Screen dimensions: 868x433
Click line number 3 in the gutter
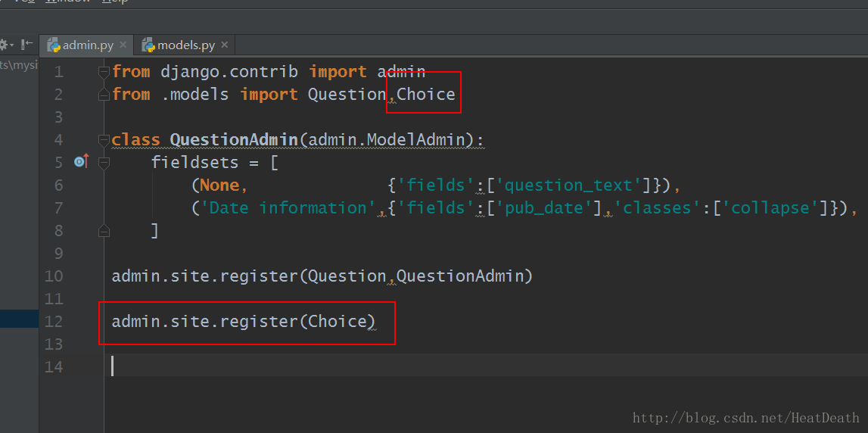click(59, 117)
